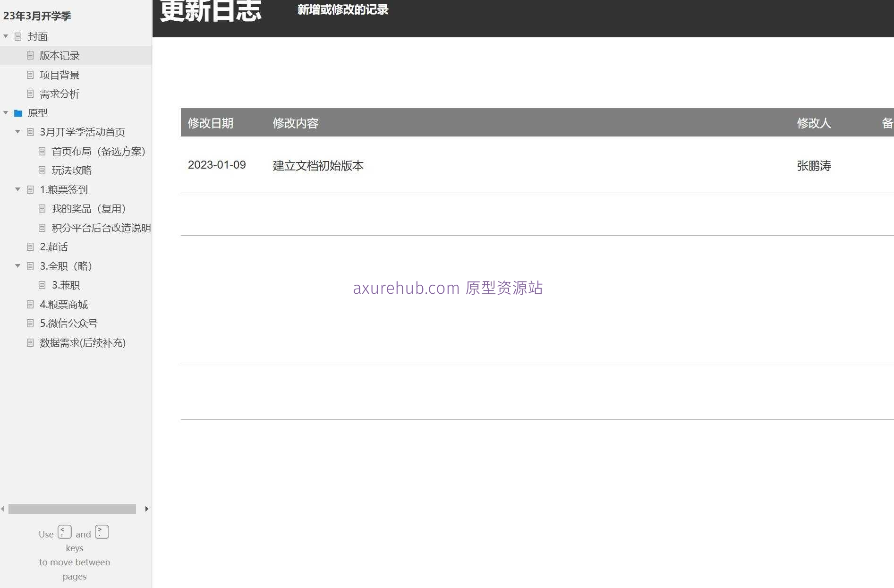The image size is (894, 588).
Task: Collapse the 3月开学季活动首页 branch
Action: tap(17, 132)
